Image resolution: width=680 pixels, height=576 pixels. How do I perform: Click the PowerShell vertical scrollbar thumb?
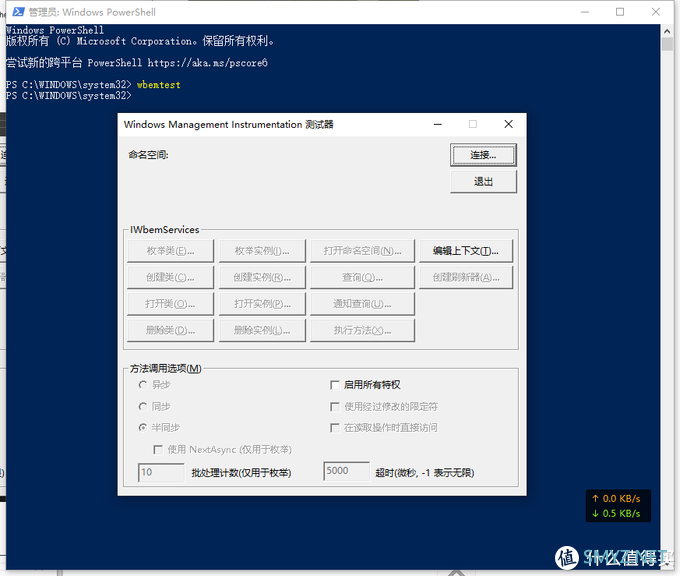[667, 44]
